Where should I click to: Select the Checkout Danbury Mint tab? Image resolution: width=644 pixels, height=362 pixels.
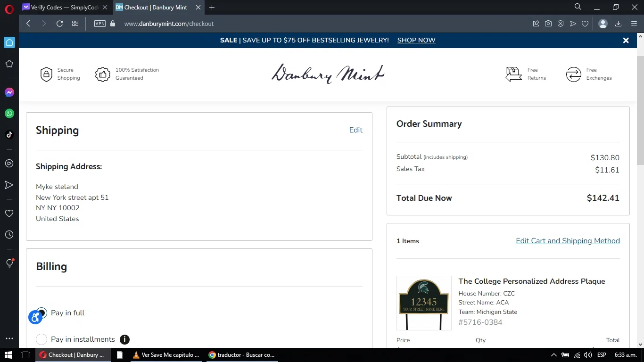pos(159,7)
